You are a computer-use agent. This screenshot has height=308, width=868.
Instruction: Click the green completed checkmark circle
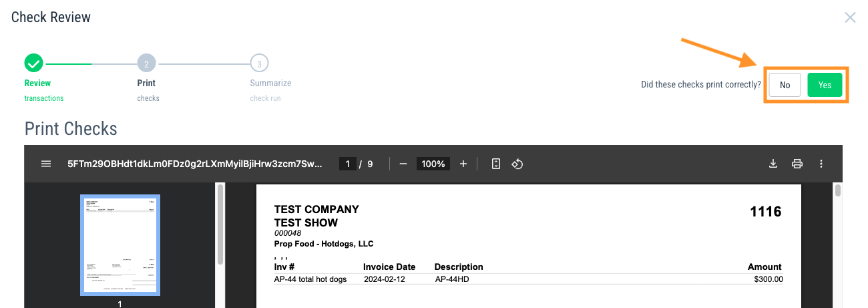(x=34, y=63)
